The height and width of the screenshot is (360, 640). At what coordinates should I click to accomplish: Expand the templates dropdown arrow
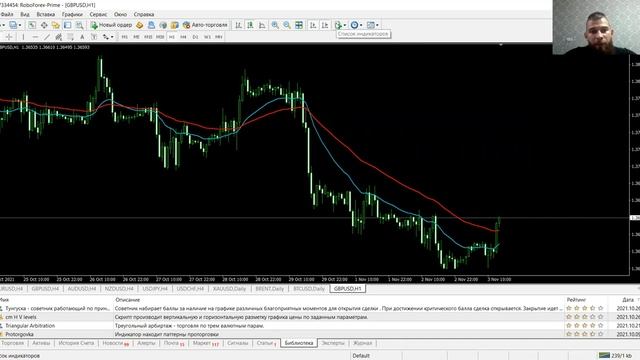click(377, 25)
